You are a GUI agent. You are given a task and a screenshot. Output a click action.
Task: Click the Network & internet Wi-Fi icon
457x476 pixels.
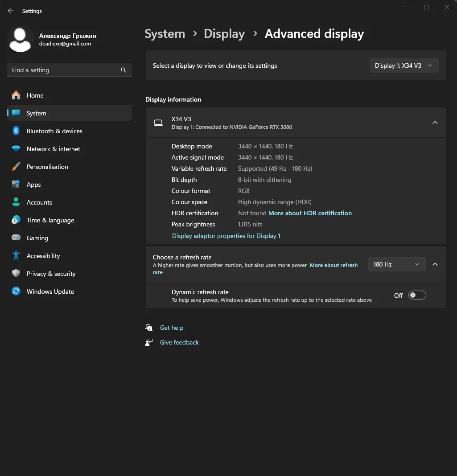pos(16,149)
